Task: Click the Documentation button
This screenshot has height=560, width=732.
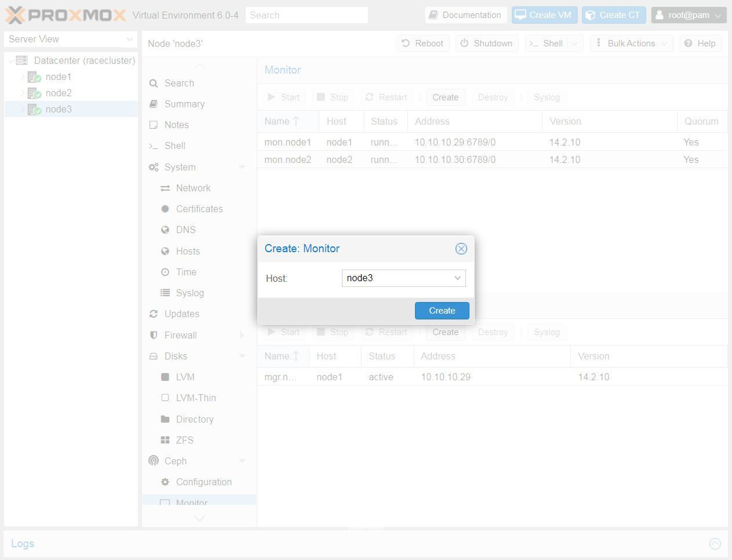Action: tap(466, 15)
